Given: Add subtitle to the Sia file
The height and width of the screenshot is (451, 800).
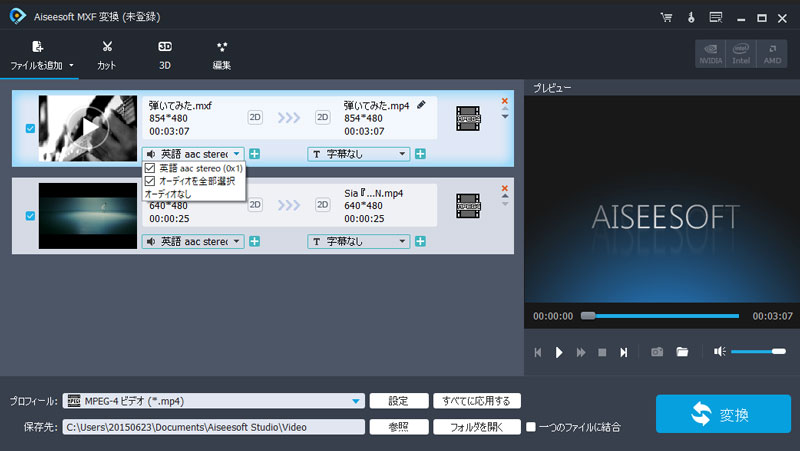Looking at the screenshot, I should click(420, 241).
